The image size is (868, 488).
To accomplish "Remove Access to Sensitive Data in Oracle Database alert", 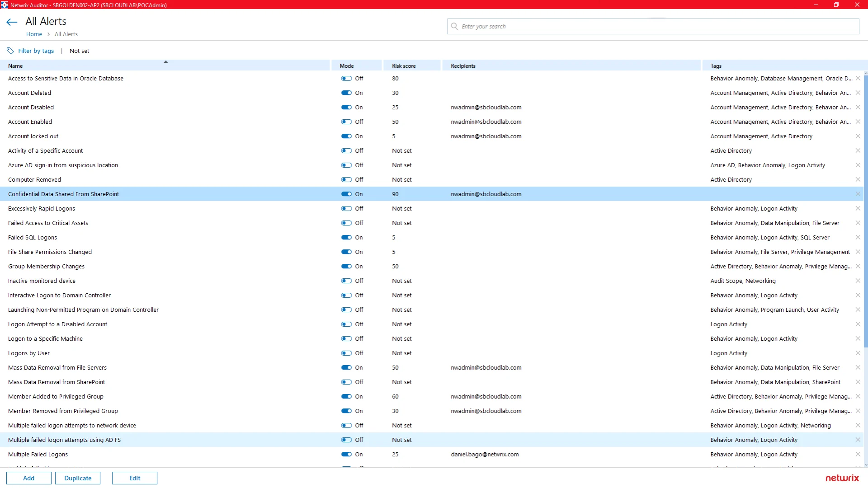I will point(858,78).
